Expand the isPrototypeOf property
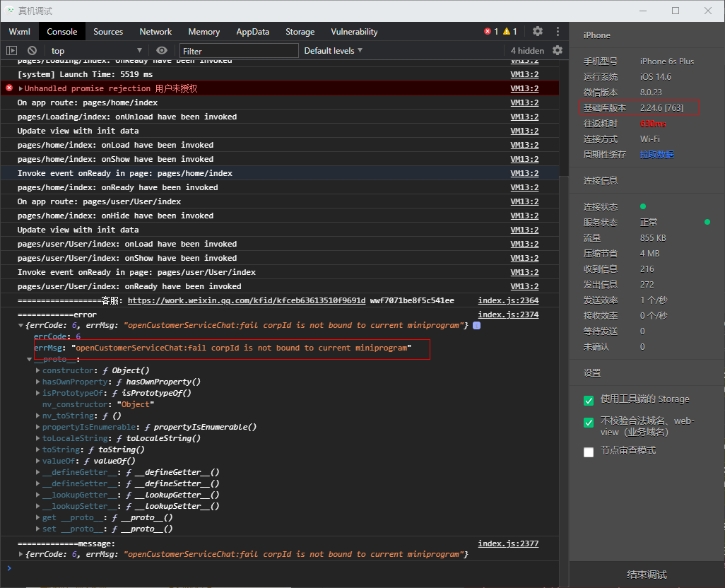 tap(38, 393)
